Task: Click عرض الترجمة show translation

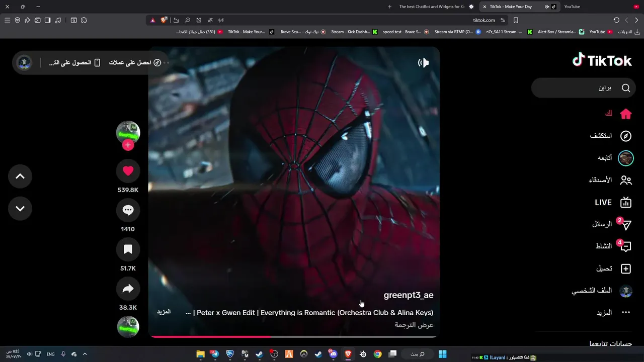Action: [x=414, y=325]
